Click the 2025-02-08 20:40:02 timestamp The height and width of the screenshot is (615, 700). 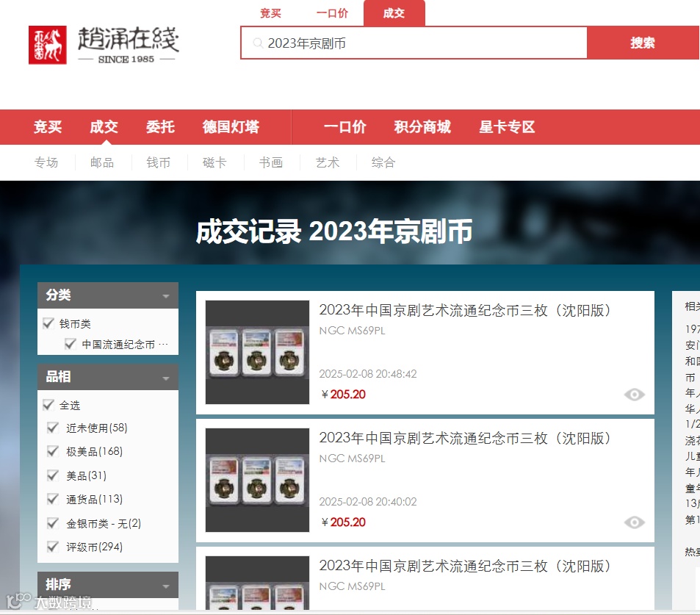click(x=368, y=502)
